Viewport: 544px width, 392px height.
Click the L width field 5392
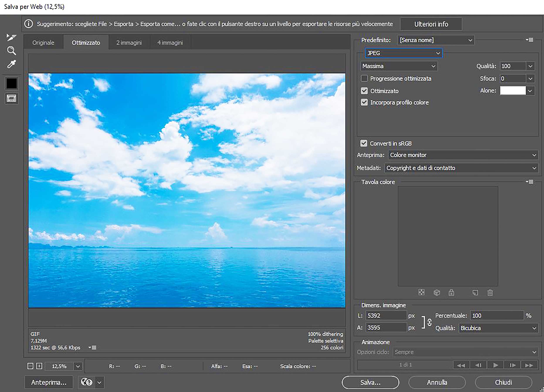point(386,316)
